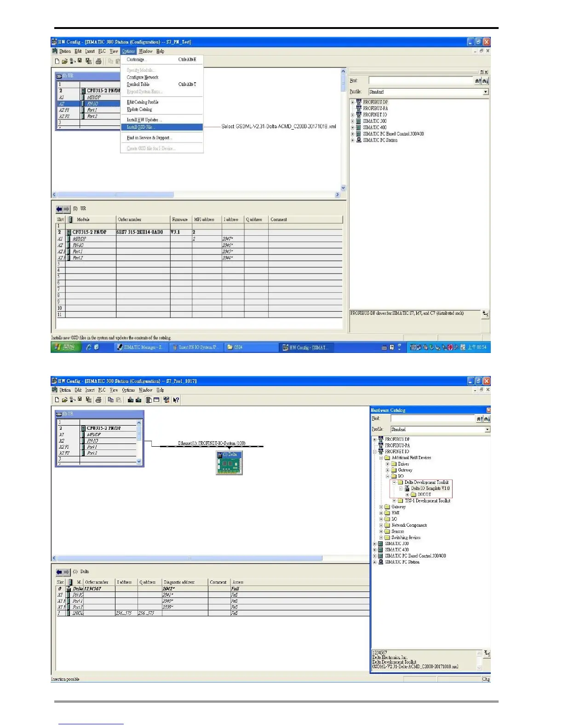The image size is (563, 728).
Task: Click Configure Network icon in S7_Pro1_1017 toolbar
Action: 167,400
